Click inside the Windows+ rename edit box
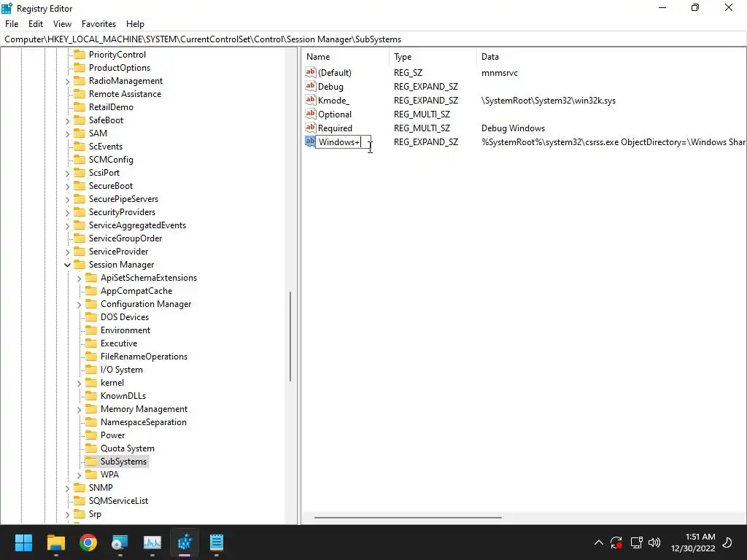Image resolution: width=747 pixels, height=560 pixels. [x=343, y=142]
